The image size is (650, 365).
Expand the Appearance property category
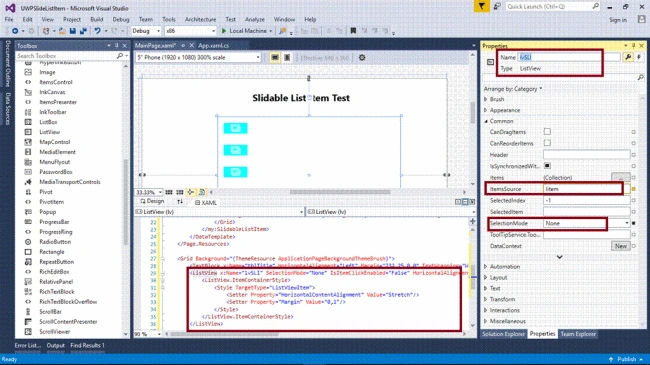click(x=486, y=110)
